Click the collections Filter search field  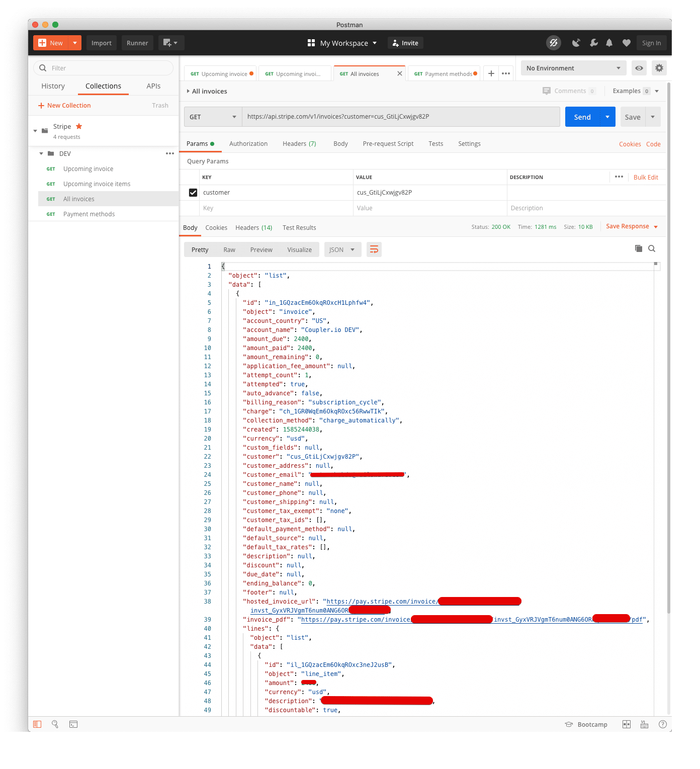click(x=103, y=68)
